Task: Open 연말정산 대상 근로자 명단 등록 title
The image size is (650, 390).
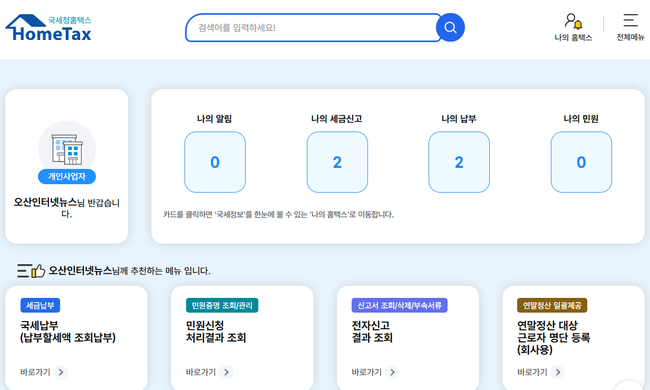Action: [553, 337]
